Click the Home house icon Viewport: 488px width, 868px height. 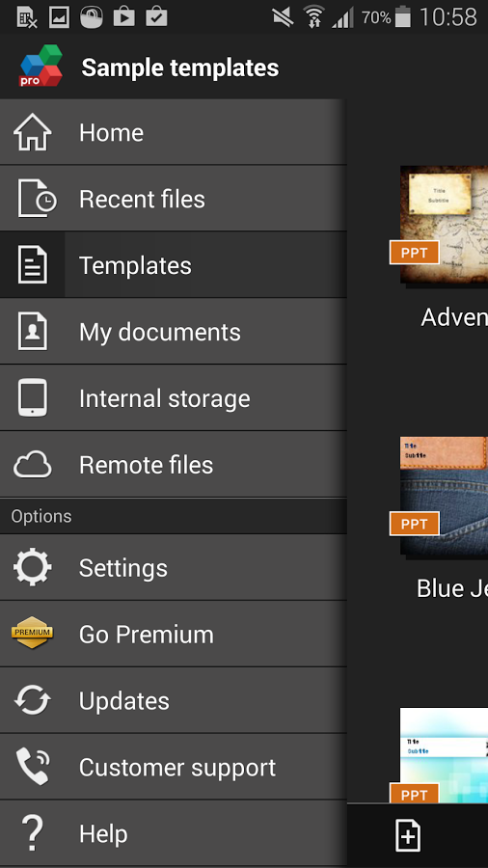click(33, 132)
